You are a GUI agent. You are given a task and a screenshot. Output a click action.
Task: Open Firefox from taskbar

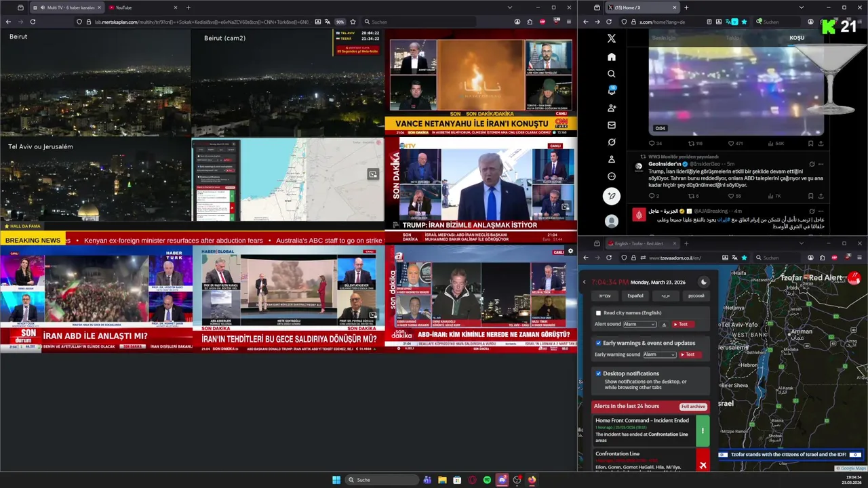(532, 480)
